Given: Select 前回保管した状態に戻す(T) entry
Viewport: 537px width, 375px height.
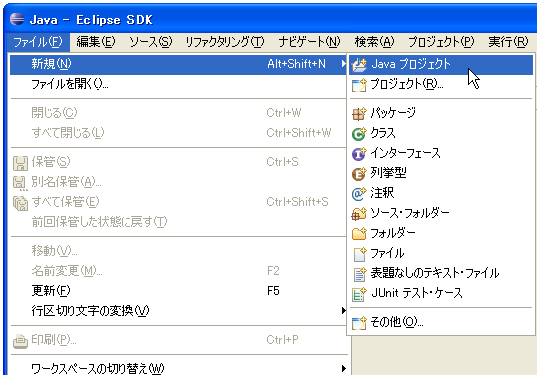Looking at the screenshot, I should [x=178, y=222].
